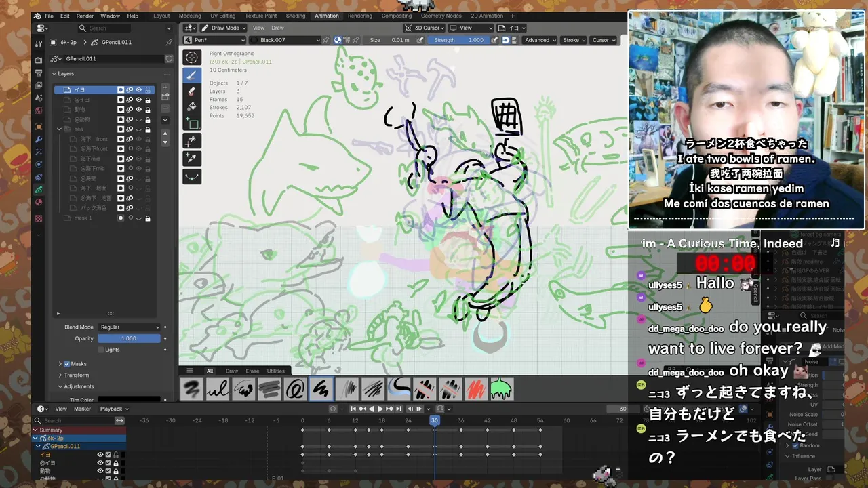
Task: Unlock the @イヨ layer
Action: click(147, 100)
